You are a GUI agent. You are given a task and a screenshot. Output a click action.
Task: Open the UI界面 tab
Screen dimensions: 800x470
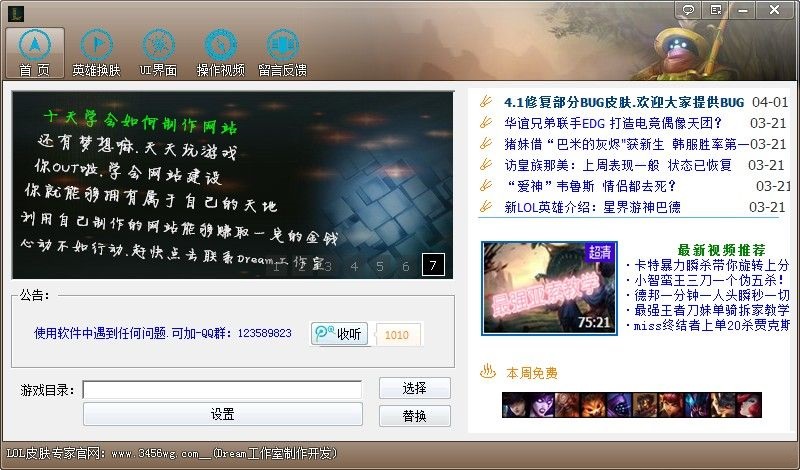[158, 53]
